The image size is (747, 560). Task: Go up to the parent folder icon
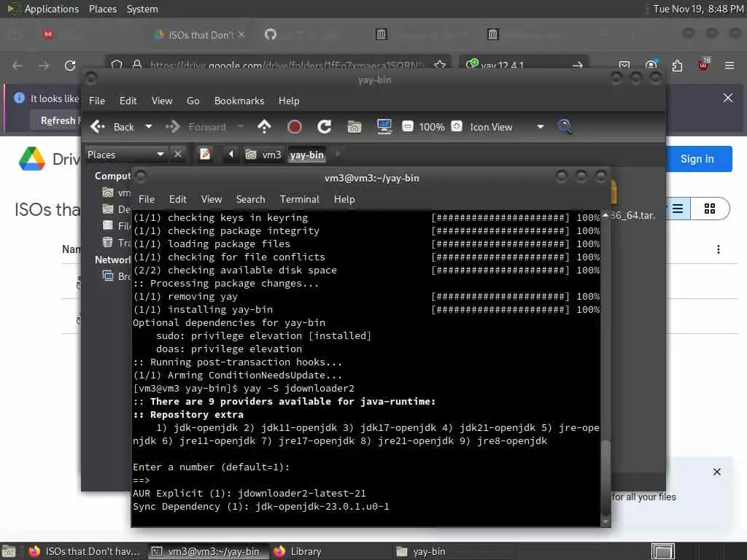coord(264,127)
